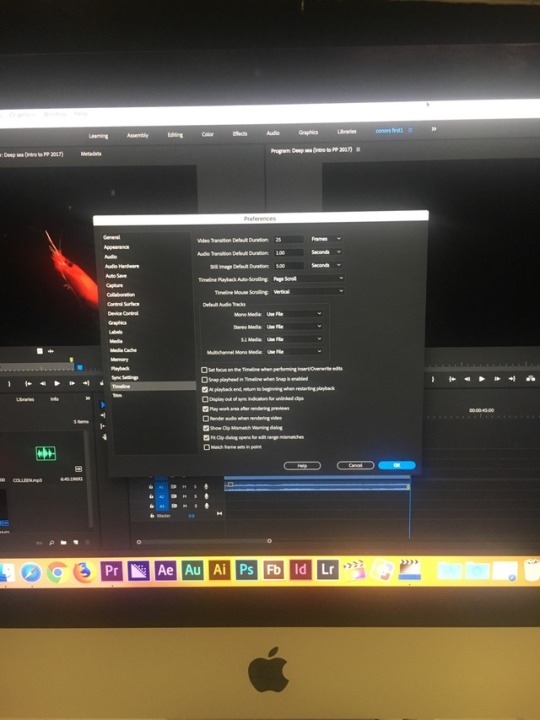Toggle the lock on the Master track
Screen dimensions: 540x720
click(152, 516)
